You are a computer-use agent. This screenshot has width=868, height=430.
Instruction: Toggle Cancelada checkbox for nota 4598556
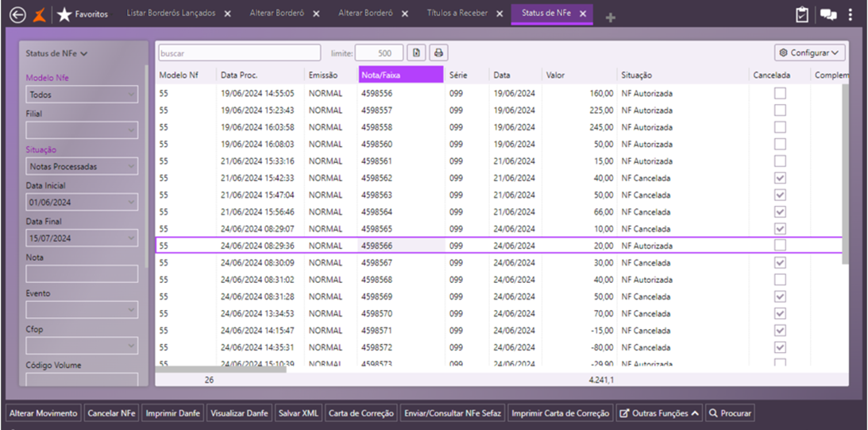pos(780,93)
